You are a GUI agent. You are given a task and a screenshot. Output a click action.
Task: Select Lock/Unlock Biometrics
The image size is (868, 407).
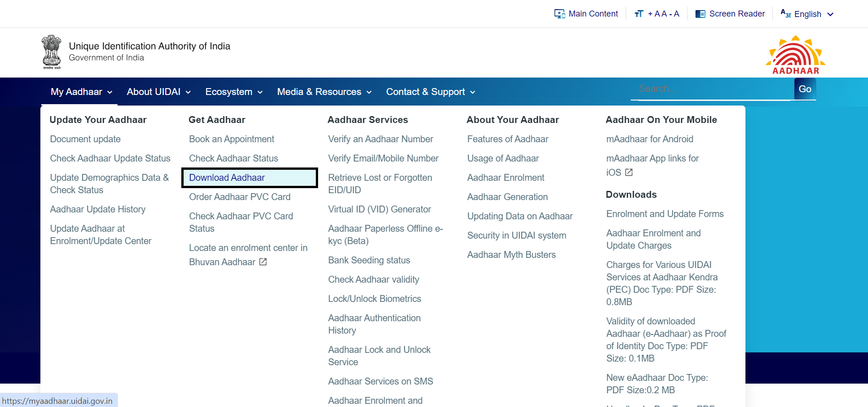pos(375,299)
